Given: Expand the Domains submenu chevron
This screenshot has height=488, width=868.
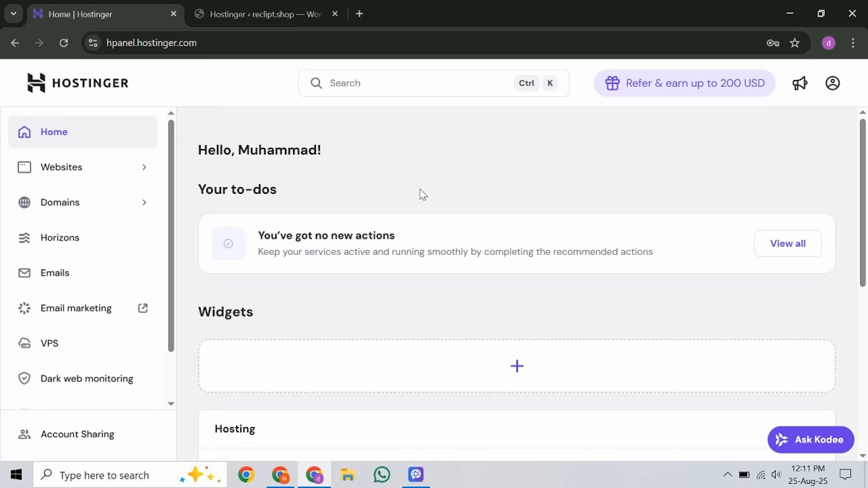Looking at the screenshot, I should (144, 203).
